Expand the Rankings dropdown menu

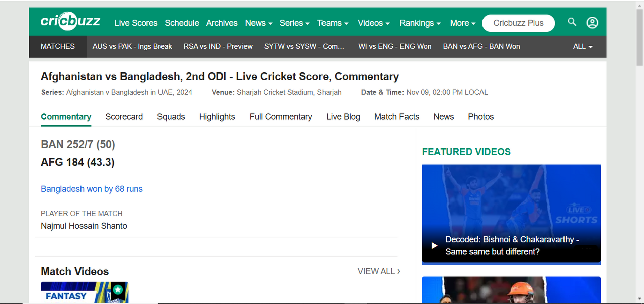[420, 23]
